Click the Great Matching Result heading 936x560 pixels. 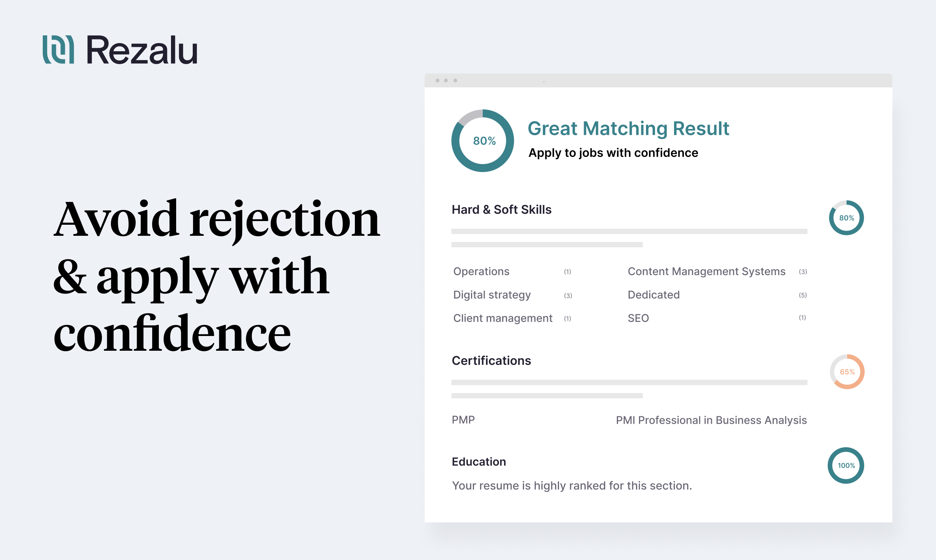pyautogui.click(x=628, y=128)
